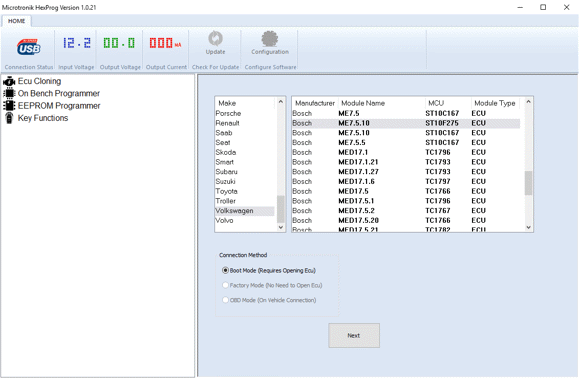The image size is (579, 378).
Task: Select the MED17.5.1 module row
Action: tap(406, 201)
